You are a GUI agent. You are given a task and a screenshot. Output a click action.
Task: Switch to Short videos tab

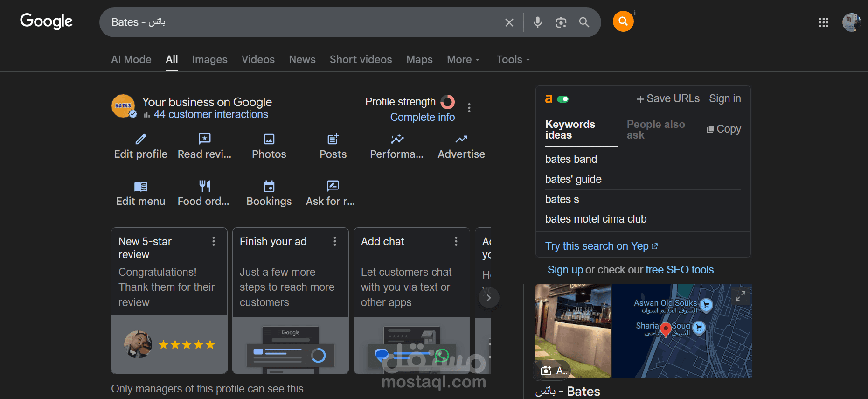361,60
